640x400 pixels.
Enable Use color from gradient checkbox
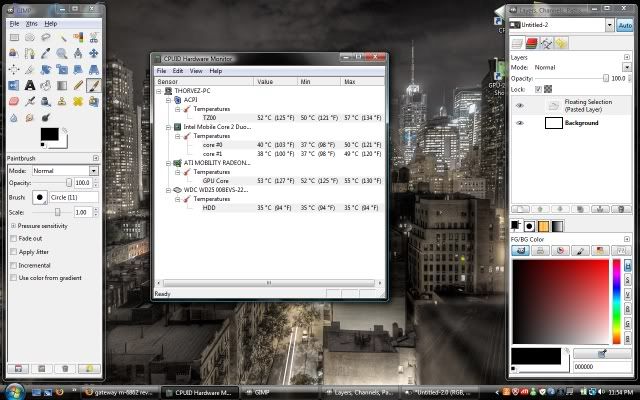coord(13,278)
